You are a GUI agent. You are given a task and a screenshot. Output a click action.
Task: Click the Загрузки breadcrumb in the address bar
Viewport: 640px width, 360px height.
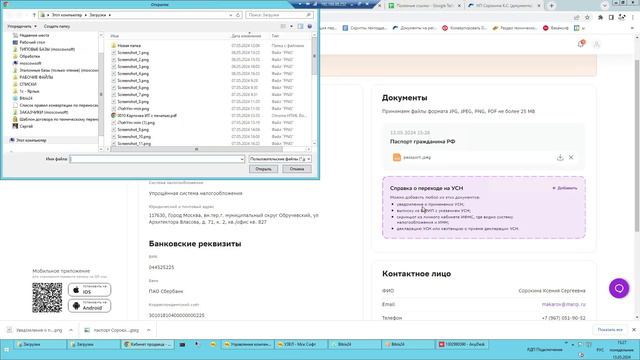tap(98, 15)
